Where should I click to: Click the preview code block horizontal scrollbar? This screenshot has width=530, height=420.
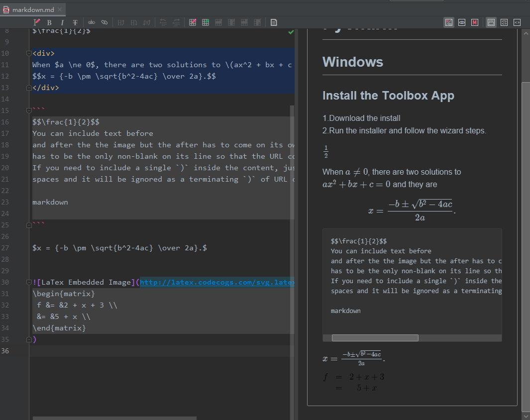(x=375, y=338)
